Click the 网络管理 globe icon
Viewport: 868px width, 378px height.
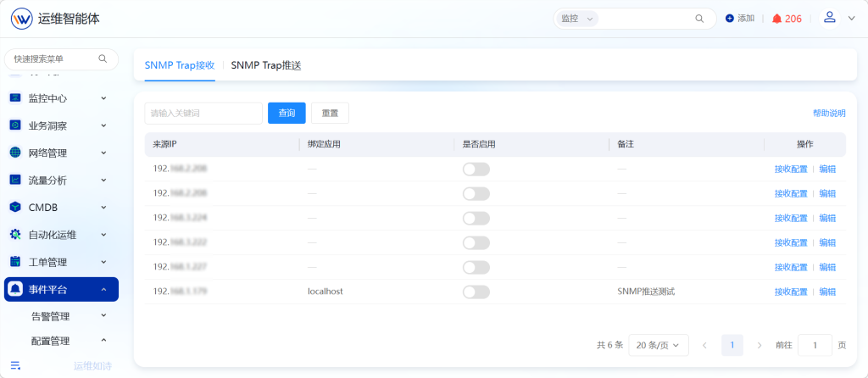pos(15,153)
